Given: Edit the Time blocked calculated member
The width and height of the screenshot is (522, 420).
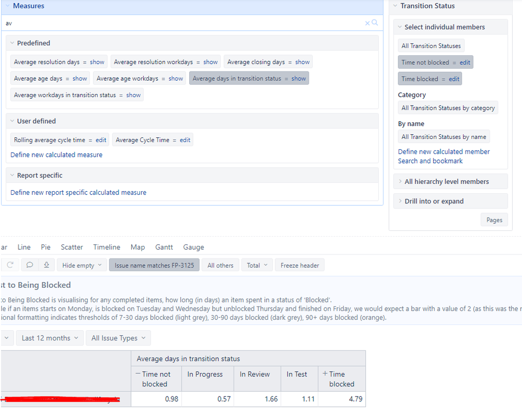Looking at the screenshot, I should (454, 79).
